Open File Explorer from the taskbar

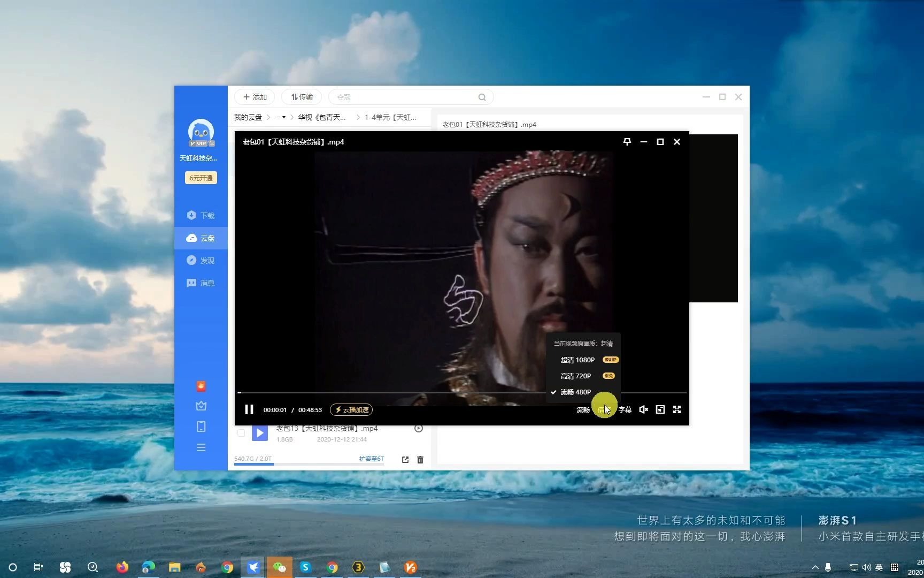(x=175, y=567)
